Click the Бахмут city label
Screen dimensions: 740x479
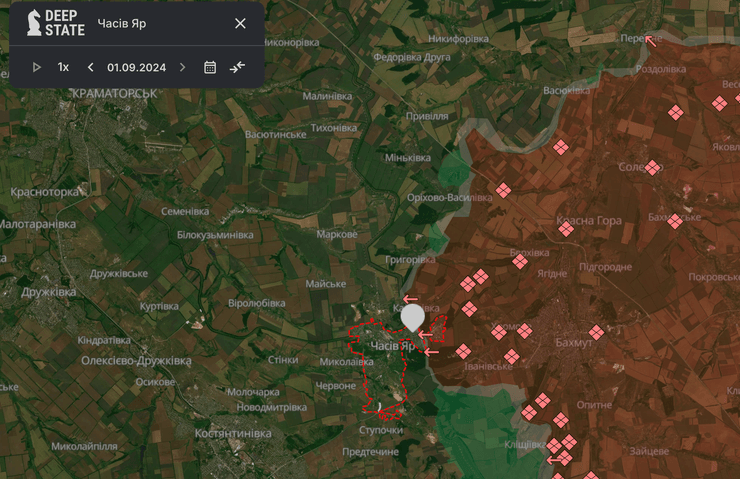click(x=574, y=343)
